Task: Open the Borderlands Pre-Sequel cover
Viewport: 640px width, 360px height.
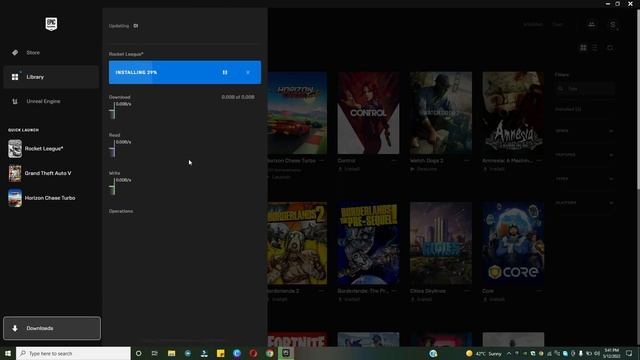Action: point(368,243)
